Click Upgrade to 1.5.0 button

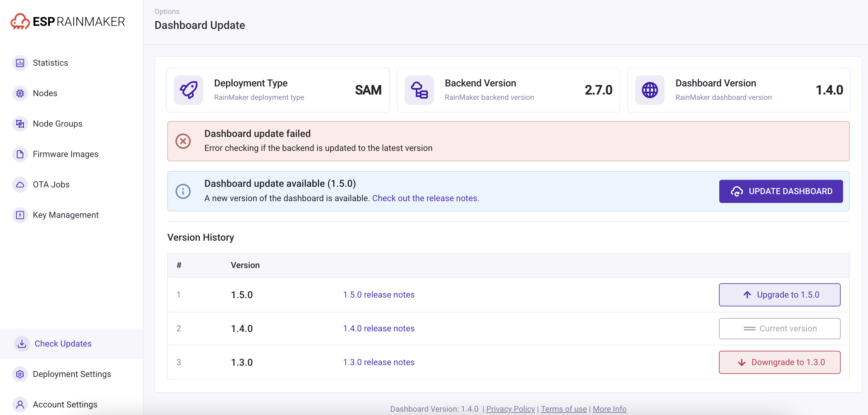point(779,295)
